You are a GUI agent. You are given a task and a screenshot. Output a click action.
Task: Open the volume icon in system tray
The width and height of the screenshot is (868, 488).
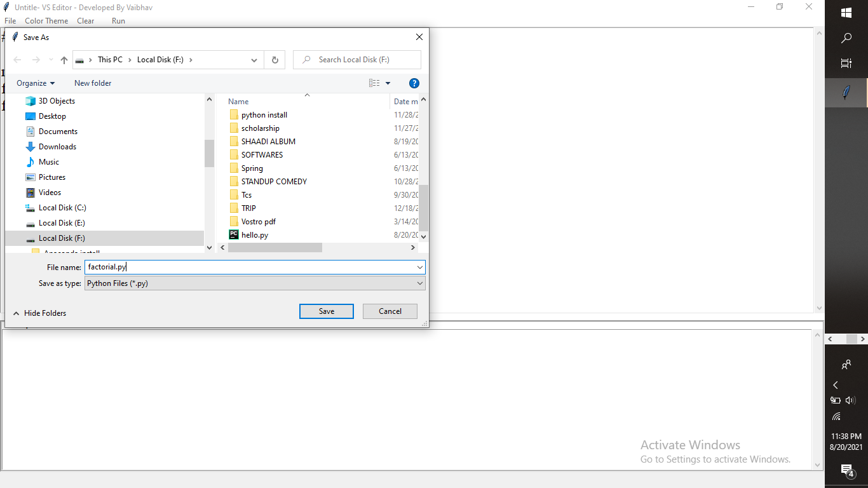pos(851,400)
